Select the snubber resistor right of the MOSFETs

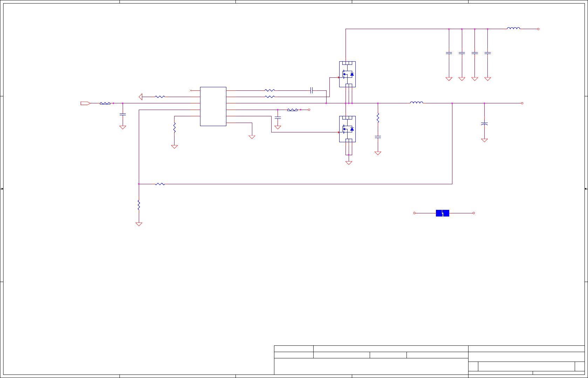pos(378,118)
